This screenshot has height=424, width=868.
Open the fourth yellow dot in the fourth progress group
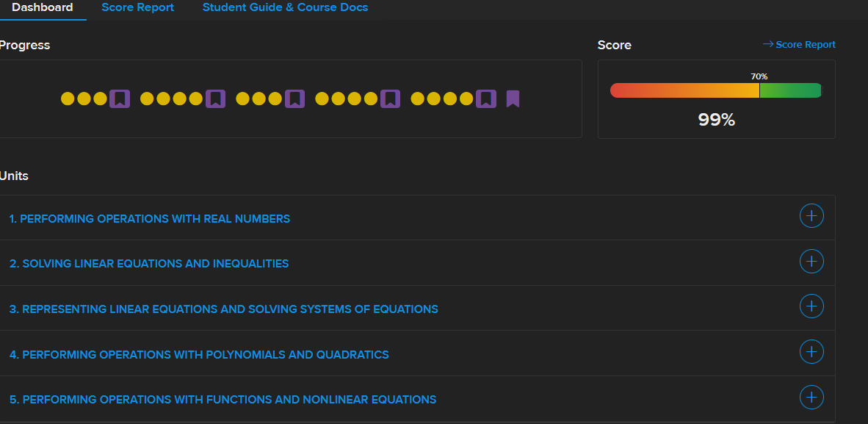pyautogui.click(x=371, y=98)
